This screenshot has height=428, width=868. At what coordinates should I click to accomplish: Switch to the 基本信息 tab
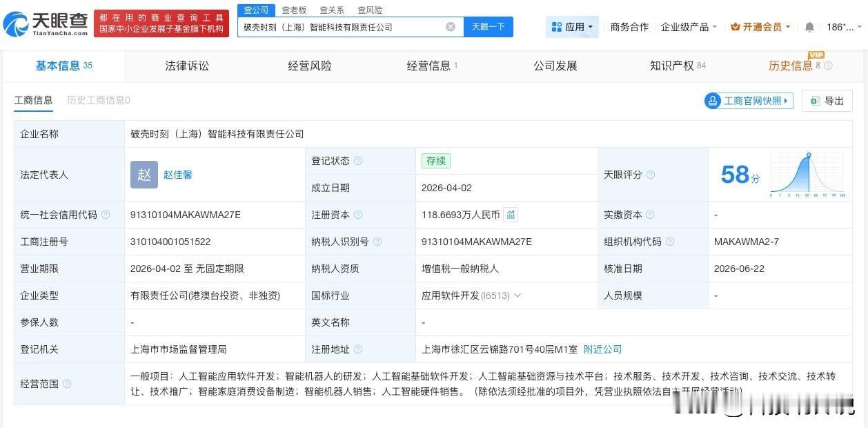tap(63, 66)
